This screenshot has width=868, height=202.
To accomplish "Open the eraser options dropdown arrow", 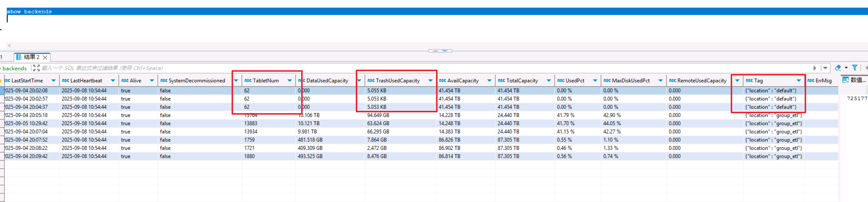I will click(846, 68).
